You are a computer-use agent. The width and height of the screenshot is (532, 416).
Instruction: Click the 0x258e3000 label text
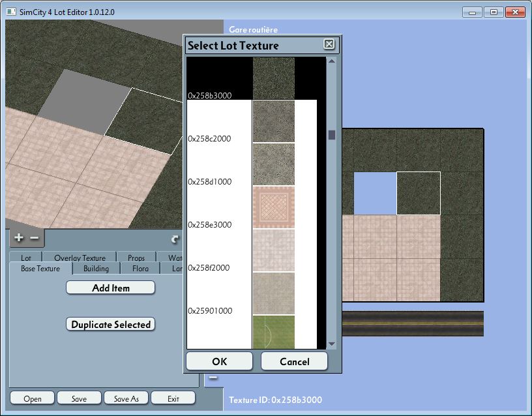210,224
